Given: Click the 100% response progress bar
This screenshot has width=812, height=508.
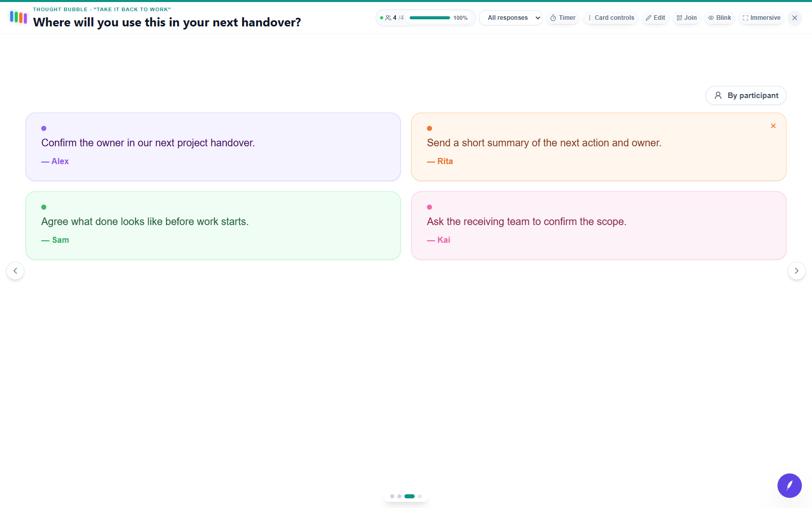Looking at the screenshot, I should click(x=430, y=18).
